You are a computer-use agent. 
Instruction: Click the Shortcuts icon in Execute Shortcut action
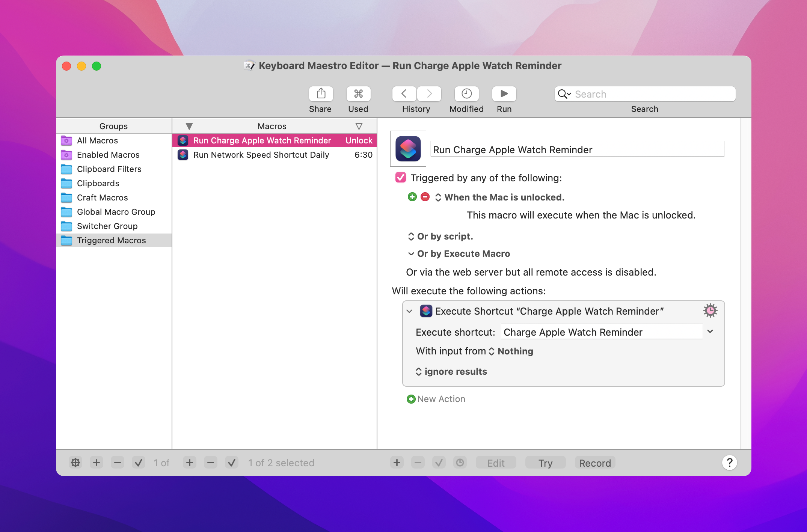pos(426,311)
